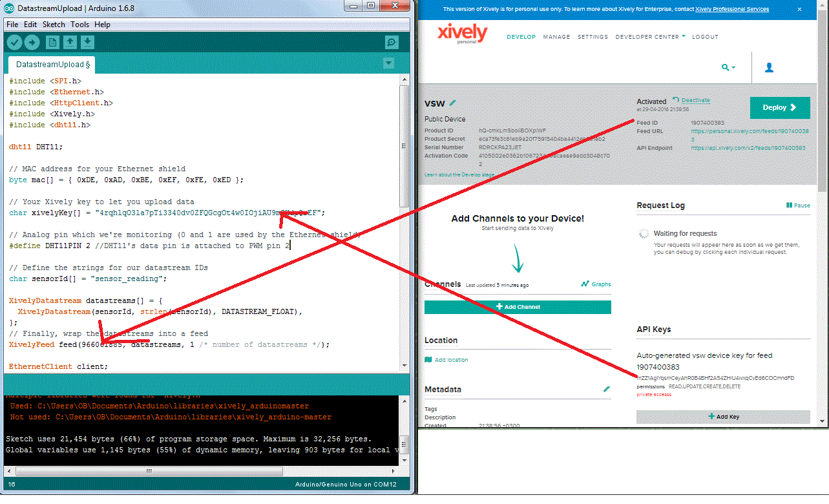Click the Upload arrow icon in Arduino toolbar
829x504 pixels.
[32, 43]
